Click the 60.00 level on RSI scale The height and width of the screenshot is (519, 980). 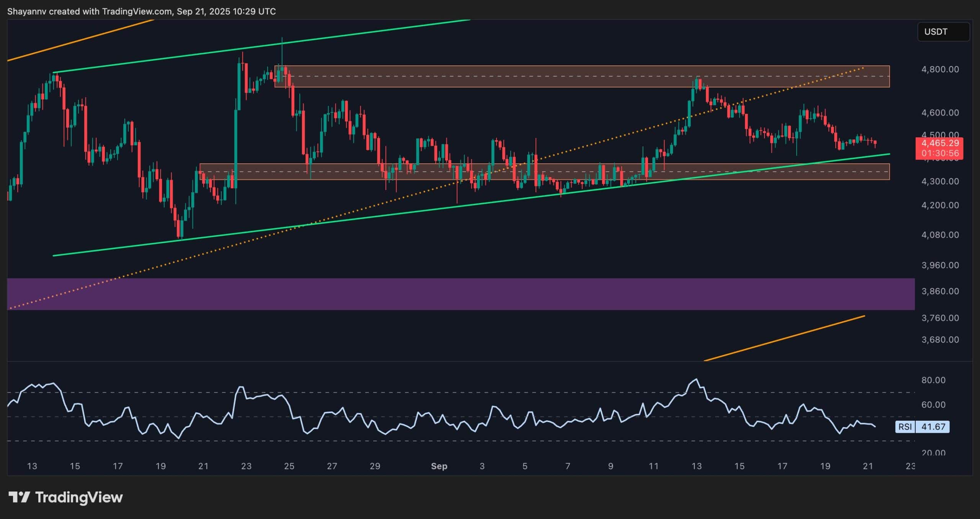[933, 405]
